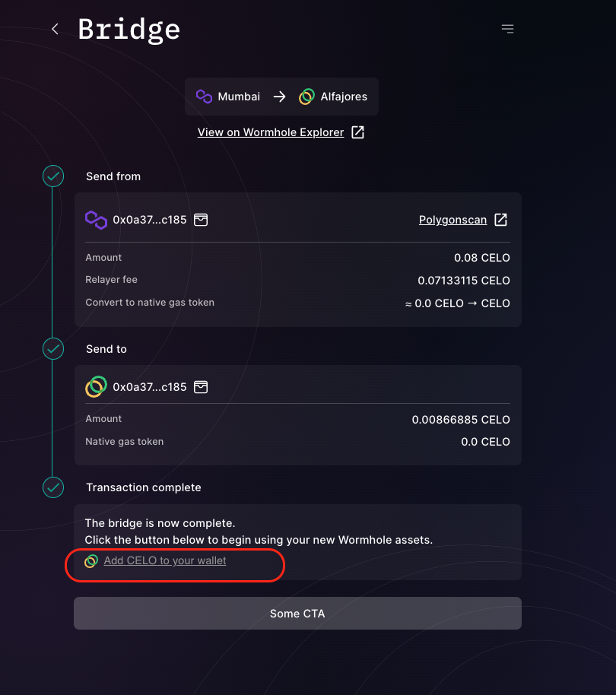Click the back arrow beside Bridge title

pyautogui.click(x=54, y=28)
